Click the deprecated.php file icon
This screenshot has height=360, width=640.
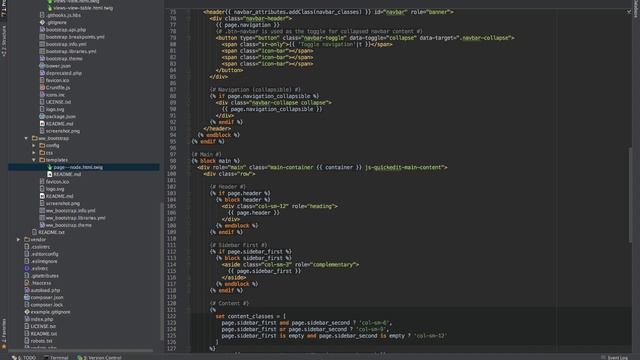(42, 73)
